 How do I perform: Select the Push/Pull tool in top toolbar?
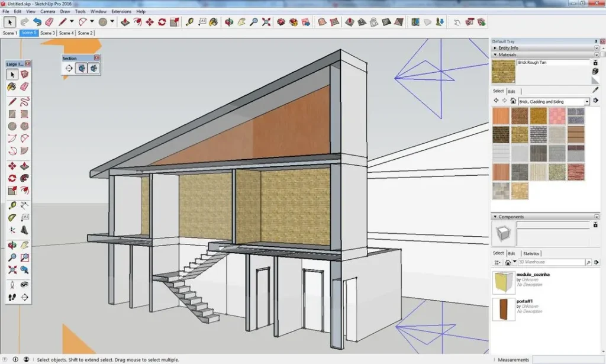click(125, 22)
